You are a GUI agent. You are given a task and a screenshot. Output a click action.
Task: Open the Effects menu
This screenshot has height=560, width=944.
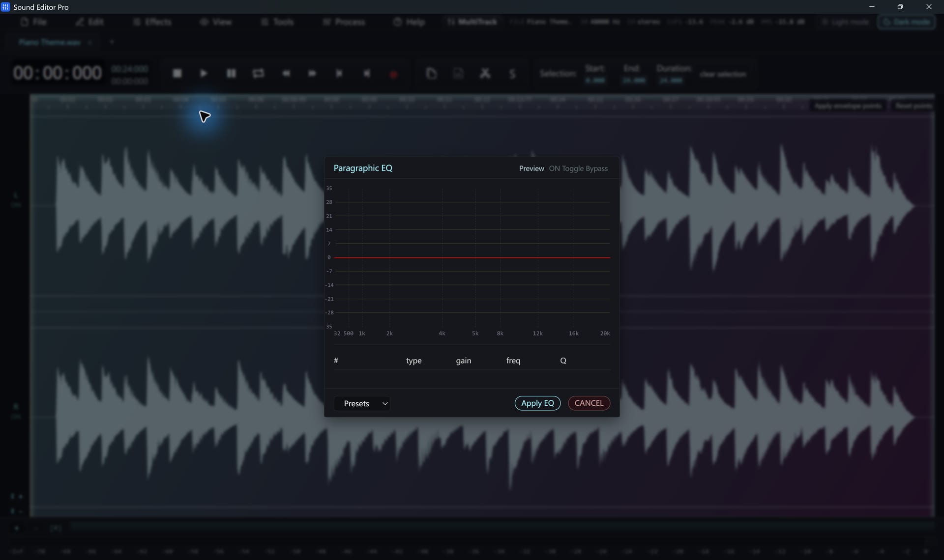152,22
